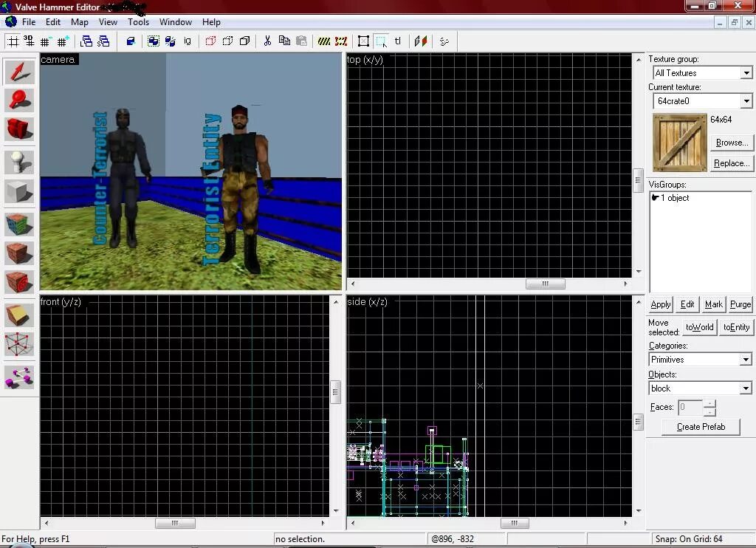The image size is (756, 548).
Task: Open the File menu
Action: [x=29, y=21]
